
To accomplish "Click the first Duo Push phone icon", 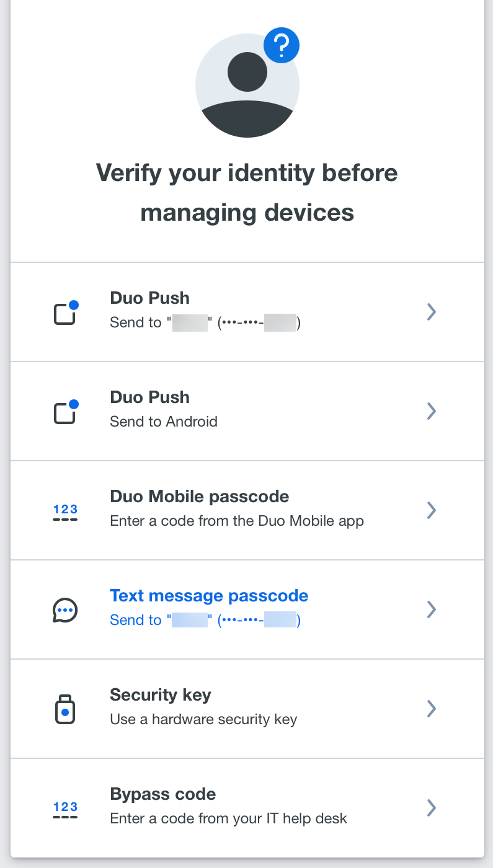I will coord(64,312).
